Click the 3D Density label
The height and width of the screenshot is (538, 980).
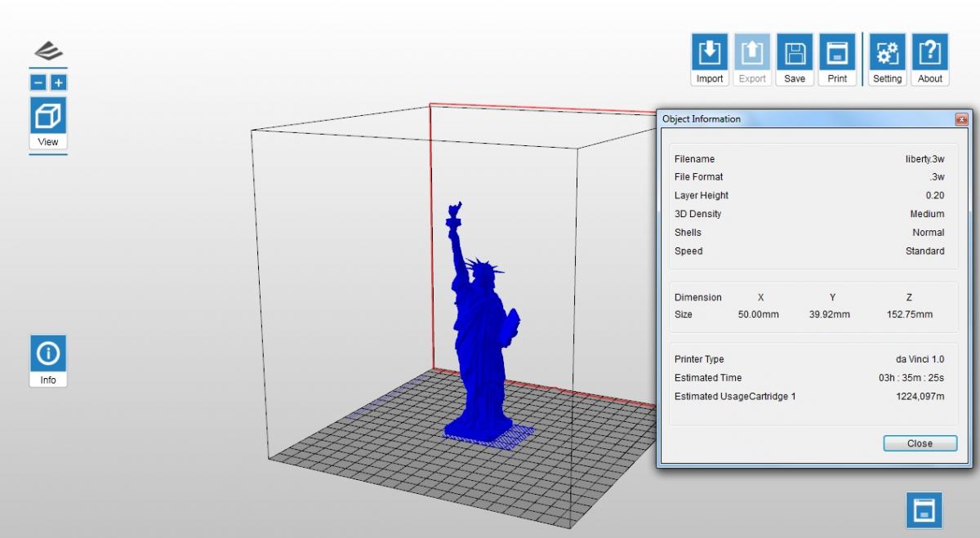[x=698, y=214]
